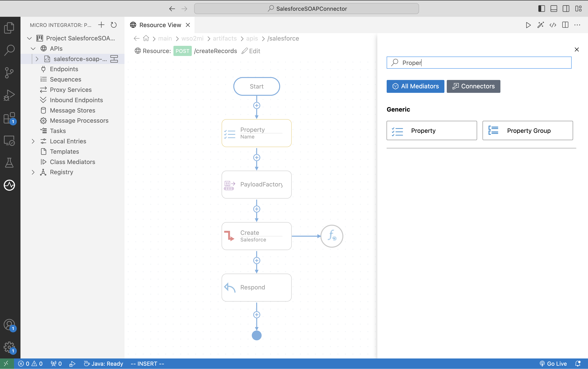The width and height of the screenshot is (588, 369).
Task: Refresh the Micro Integrator project explorer
Action: click(114, 25)
